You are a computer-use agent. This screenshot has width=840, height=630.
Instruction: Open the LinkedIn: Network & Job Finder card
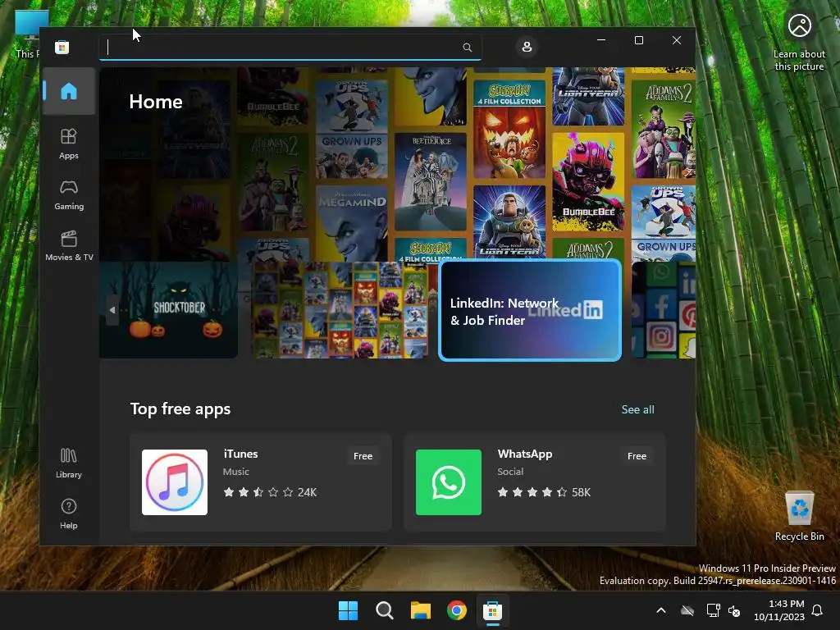[530, 310]
